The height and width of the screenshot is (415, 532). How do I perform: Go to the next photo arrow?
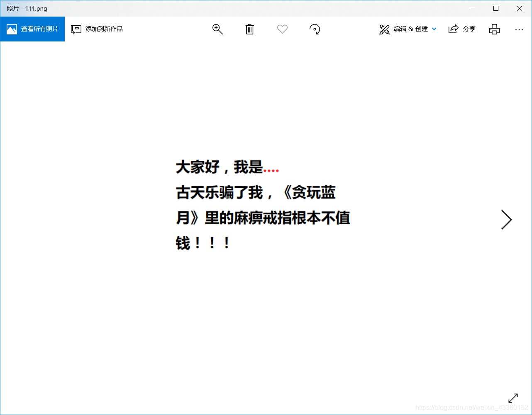506,220
